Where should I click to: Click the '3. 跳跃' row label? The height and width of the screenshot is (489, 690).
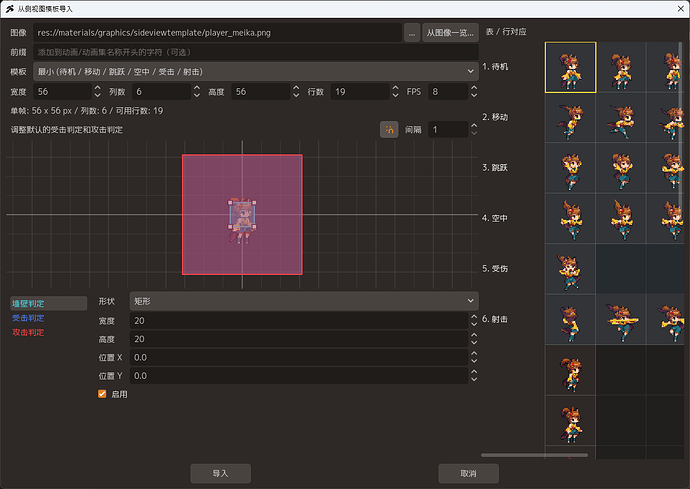point(495,168)
